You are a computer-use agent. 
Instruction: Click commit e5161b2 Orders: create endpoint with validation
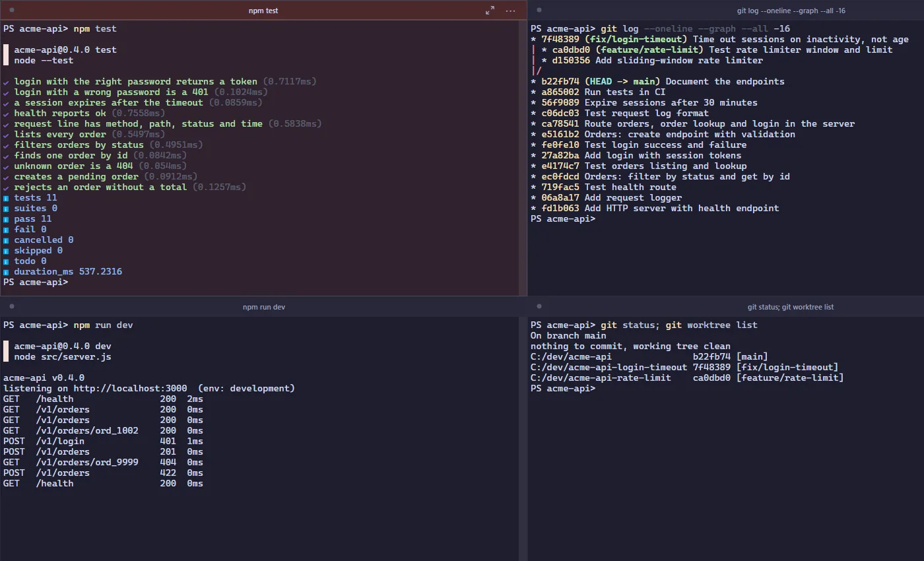pos(668,134)
